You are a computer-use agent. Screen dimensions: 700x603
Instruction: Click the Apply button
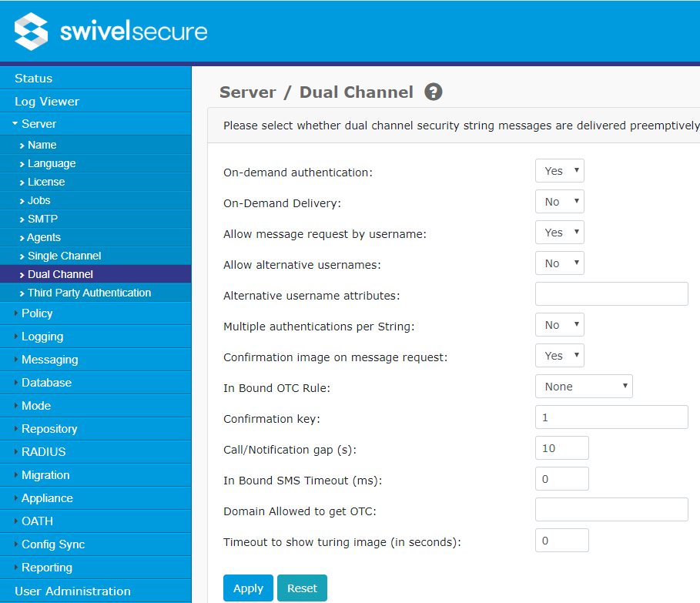coord(248,588)
